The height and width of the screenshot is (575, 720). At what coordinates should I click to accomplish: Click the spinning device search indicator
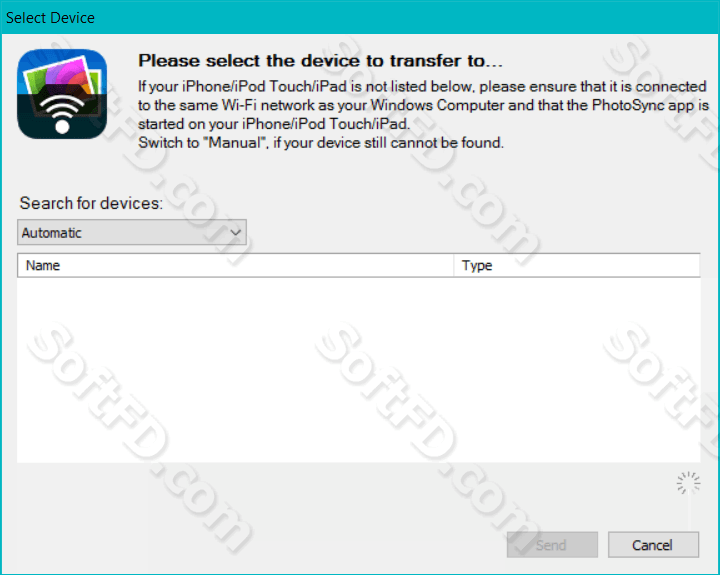[x=688, y=483]
